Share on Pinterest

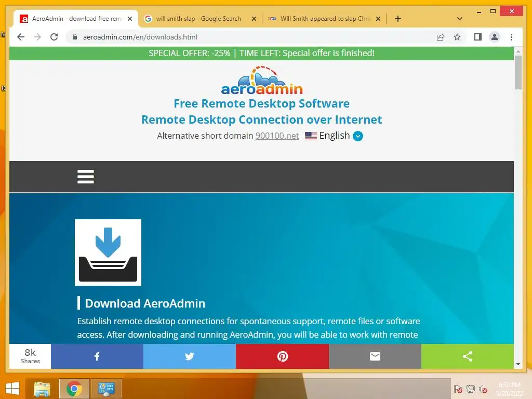pyautogui.click(x=282, y=356)
